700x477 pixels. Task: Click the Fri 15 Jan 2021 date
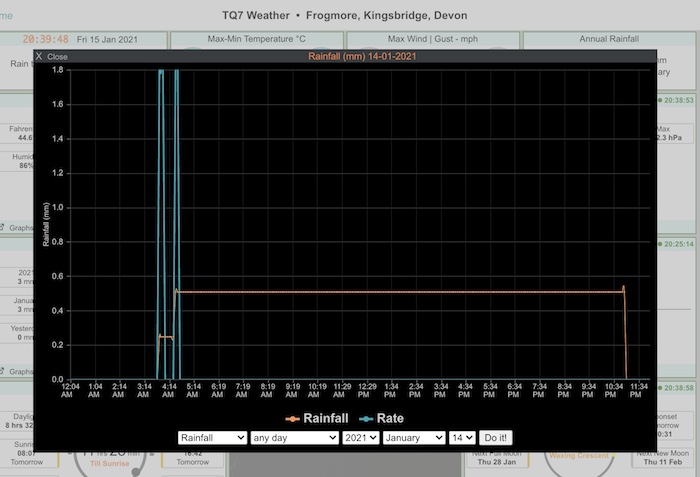(107, 39)
